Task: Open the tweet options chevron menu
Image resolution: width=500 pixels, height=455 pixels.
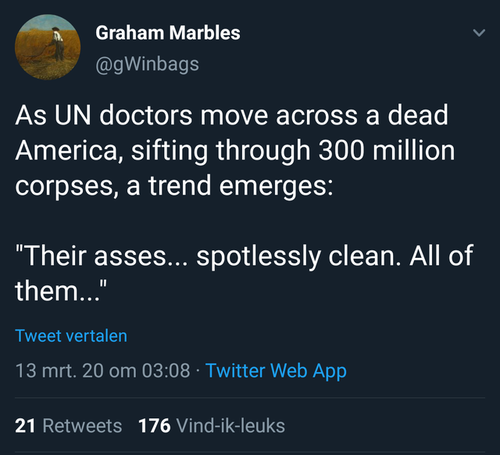Action: coord(479,33)
